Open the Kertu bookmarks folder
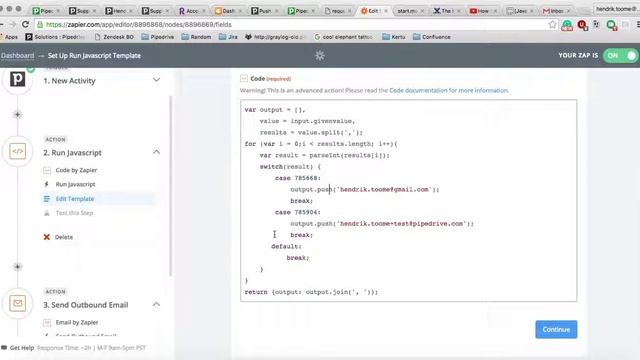The height and width of the screenshot is (360, 640). [x=394, y=37]
